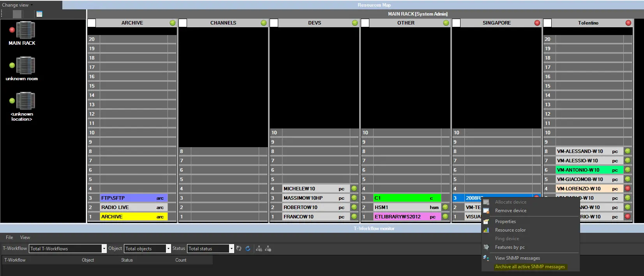Open the unknown location server icon
Image resolution: width=644 pixels, height=276 pixels.
25,101
